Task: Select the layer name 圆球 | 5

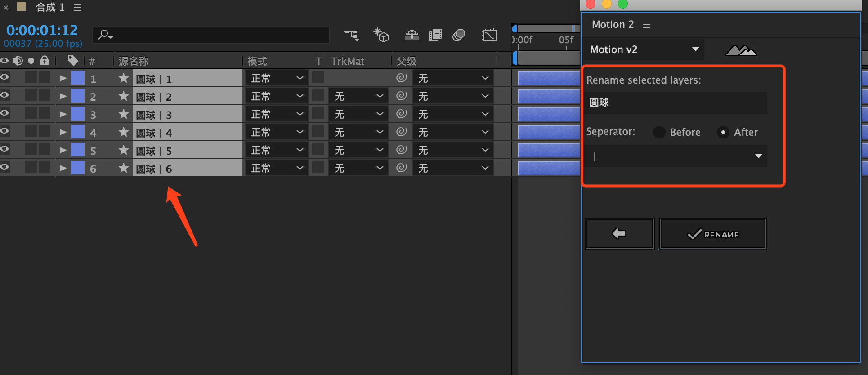Action: coord(154,151)
